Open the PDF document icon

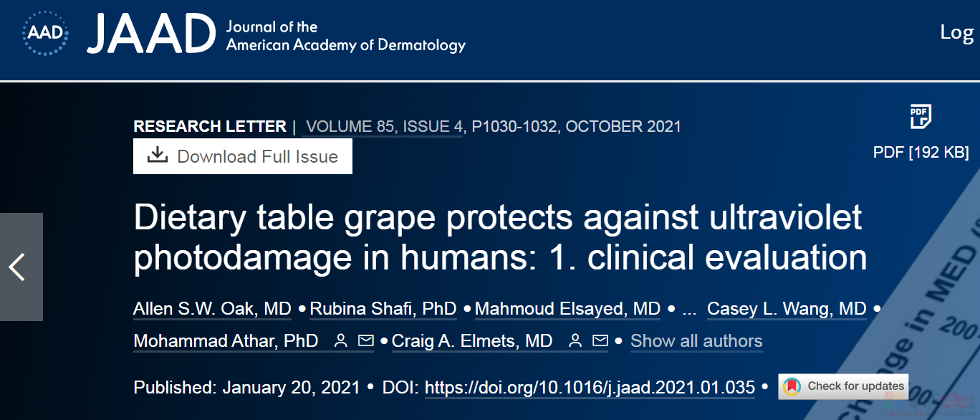[921, 117]
